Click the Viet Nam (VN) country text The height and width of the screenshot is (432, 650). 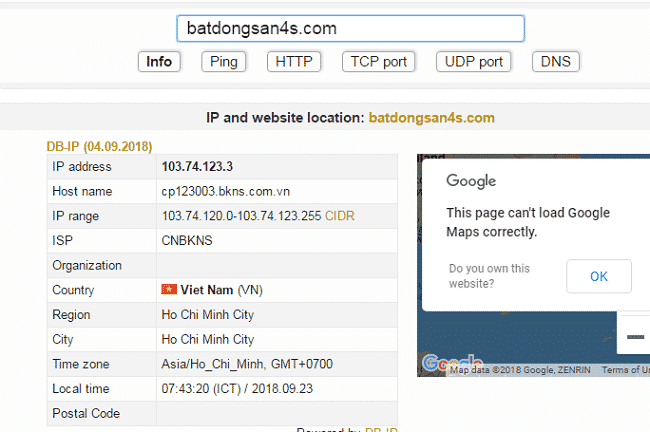pos(221,290)
